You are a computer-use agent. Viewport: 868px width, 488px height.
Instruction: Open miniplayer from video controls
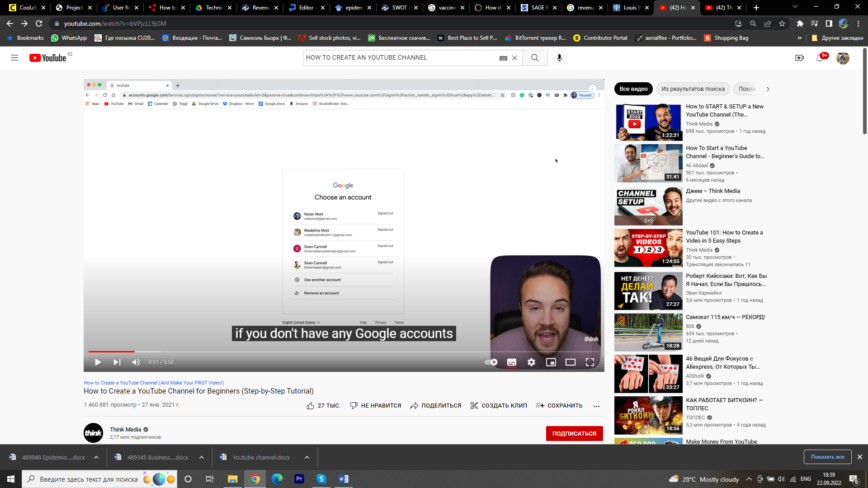click(551, 362)
